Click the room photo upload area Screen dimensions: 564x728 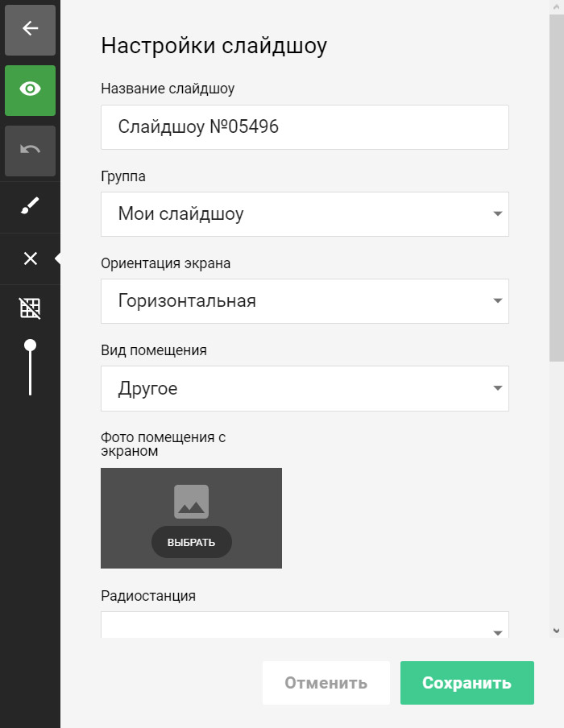(191, 518)
